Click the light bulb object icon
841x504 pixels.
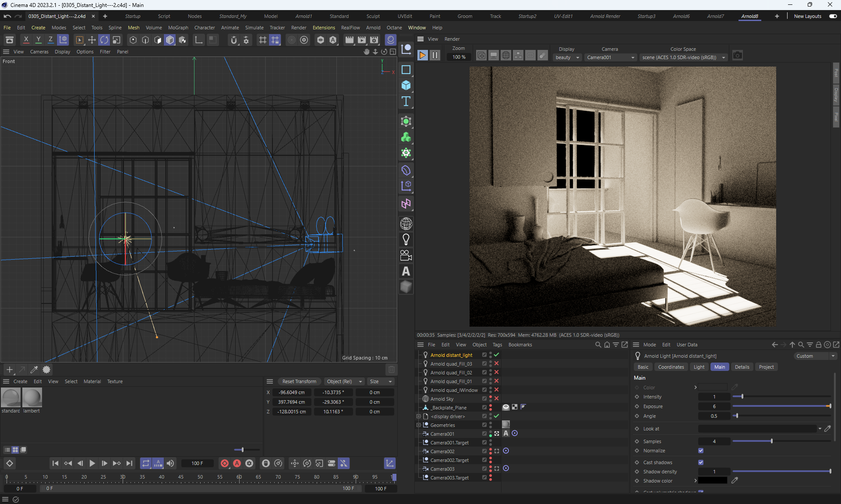coord(406,240)
